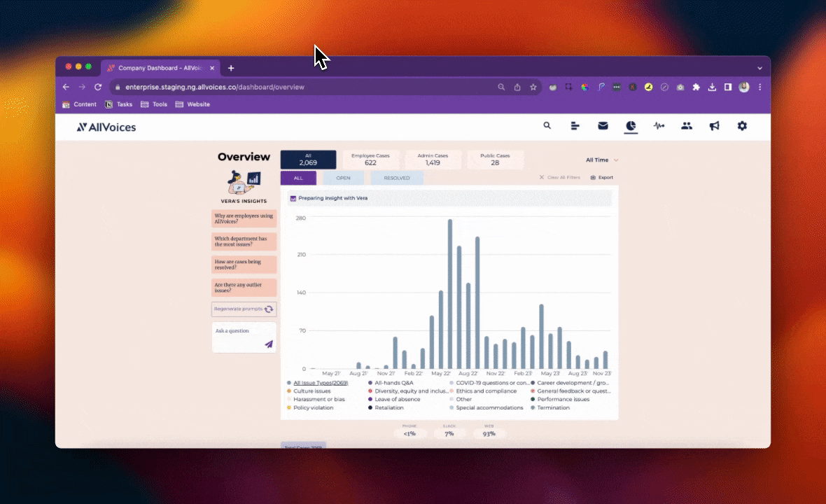Toggle the Retaliation legend entry
This screenshot has width=826, height=504.
click(x=386, y=407)
